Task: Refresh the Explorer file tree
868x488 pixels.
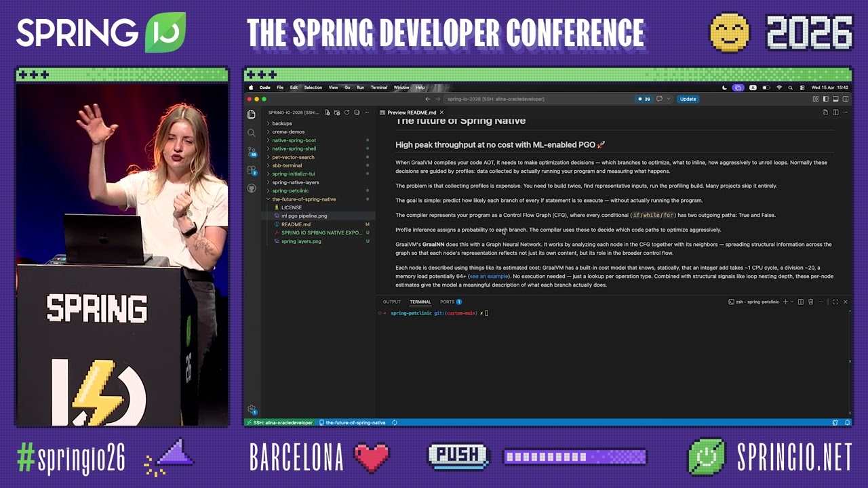Action: pyautogui.click(x=347, y=113)
